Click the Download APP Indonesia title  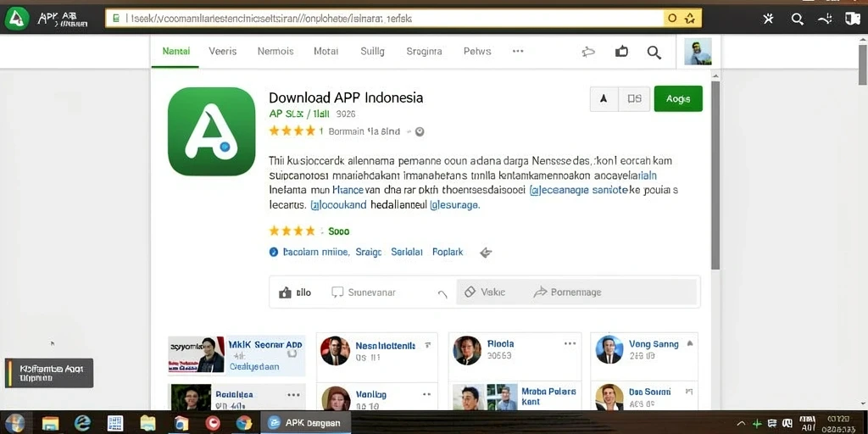[x=346, y=97]
